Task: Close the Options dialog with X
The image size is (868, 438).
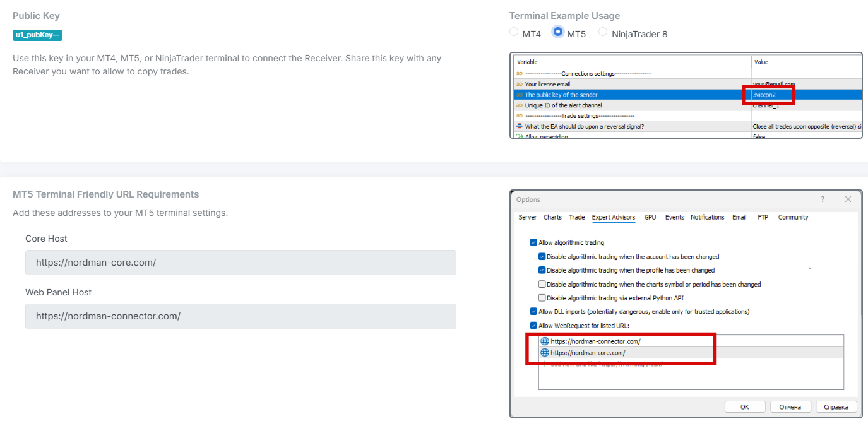Action: coord(848,199)
